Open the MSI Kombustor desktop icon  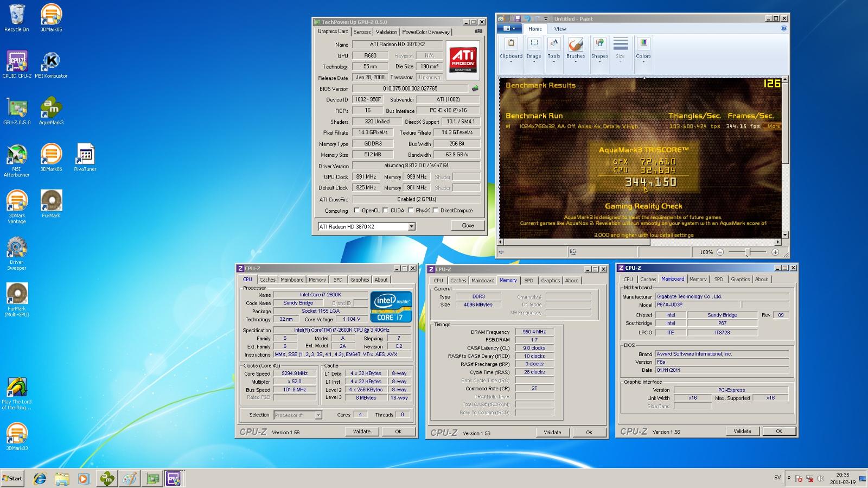pos(51,65)
